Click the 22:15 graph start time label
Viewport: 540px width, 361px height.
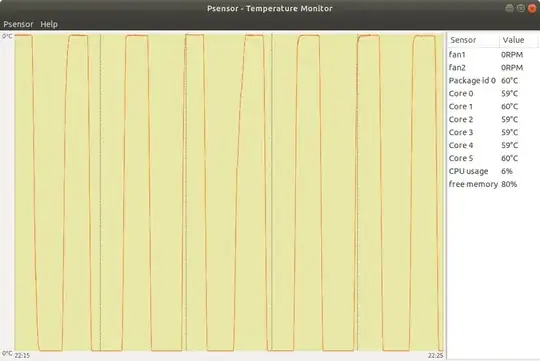[22, 355]
